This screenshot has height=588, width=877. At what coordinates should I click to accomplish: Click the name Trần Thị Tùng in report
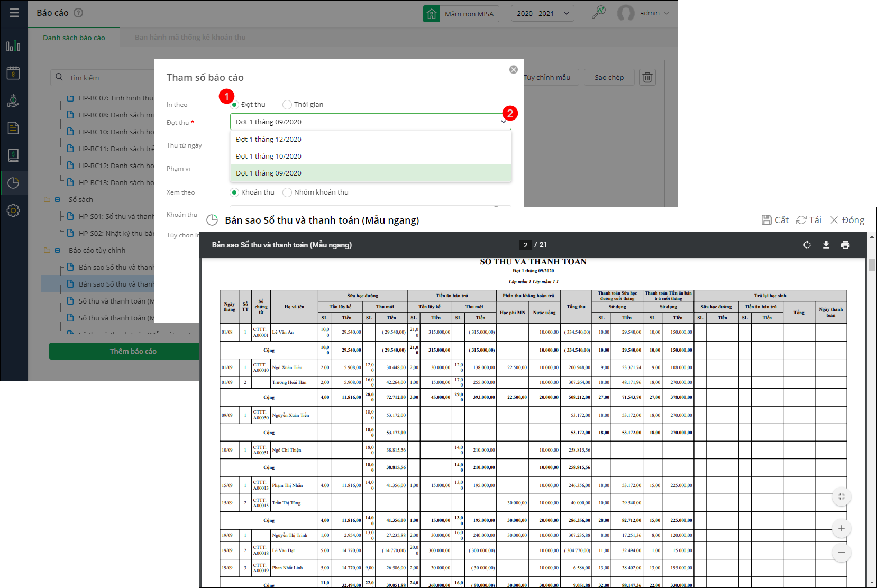[x=286, y=503]
